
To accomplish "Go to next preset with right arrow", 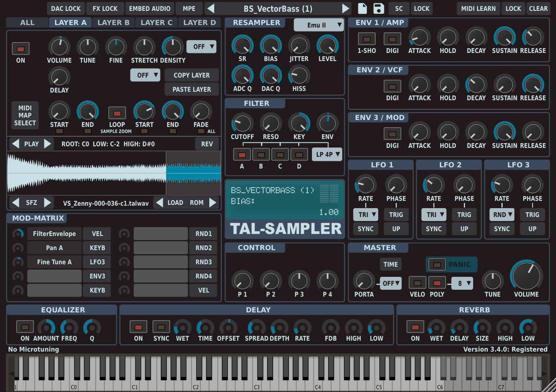I will (x=345, y=8).
